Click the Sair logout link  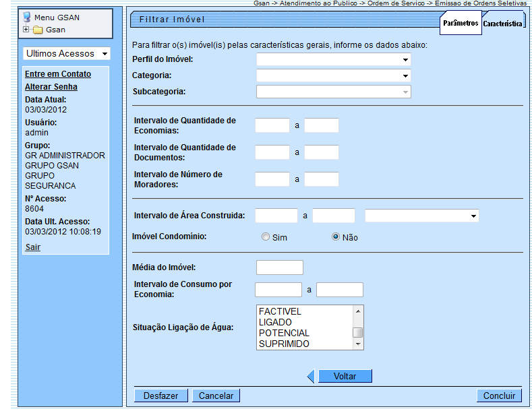pyautogui.click(x=32, y=247)
